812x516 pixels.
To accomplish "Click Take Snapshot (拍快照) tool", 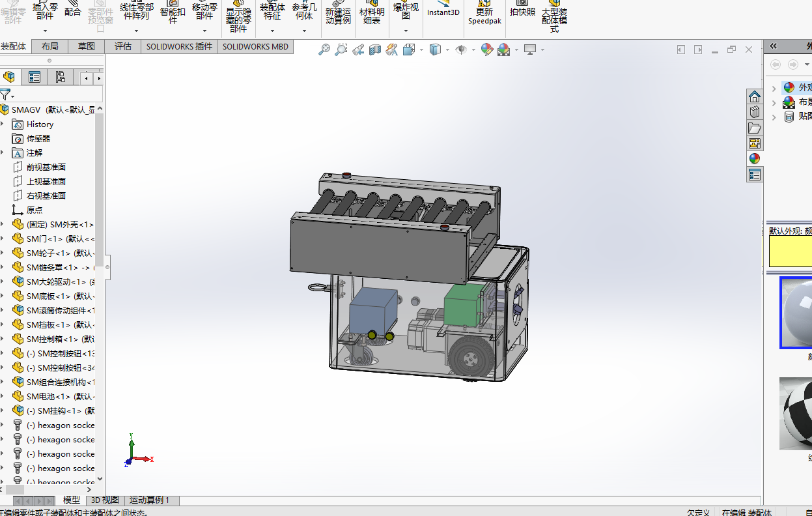I will 522,9.
